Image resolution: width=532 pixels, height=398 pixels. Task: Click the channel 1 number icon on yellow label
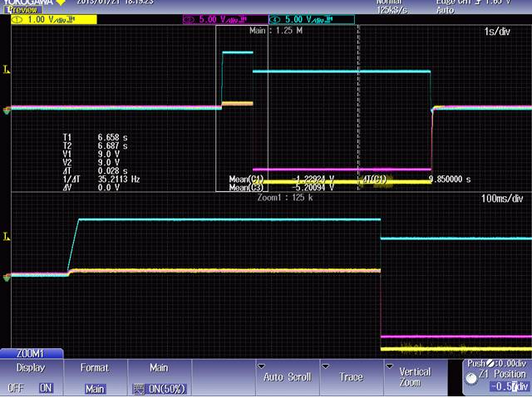[x=17, y=20]
